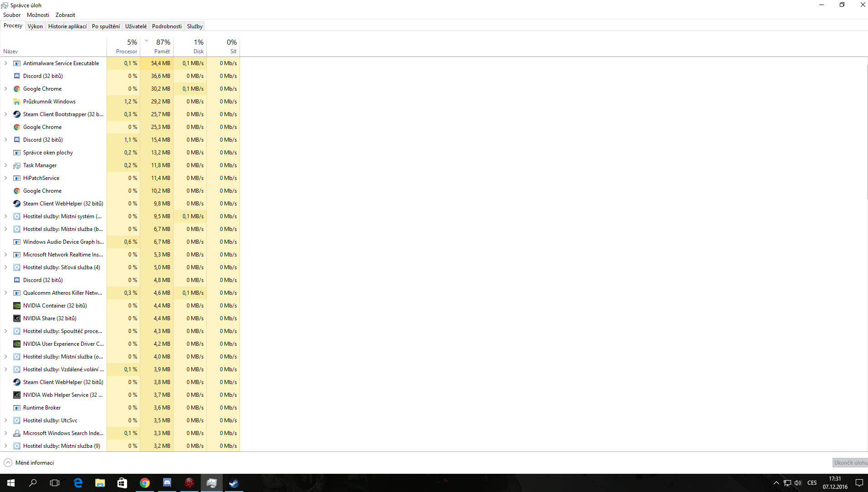The image size is (868, 492).
Task: Switch to Chrome via the taskbar
Action: click(144, 483)
